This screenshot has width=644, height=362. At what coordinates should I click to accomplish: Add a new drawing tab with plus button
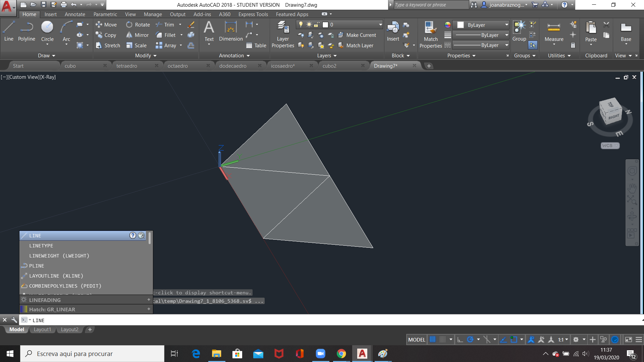(x=429, y=66)
